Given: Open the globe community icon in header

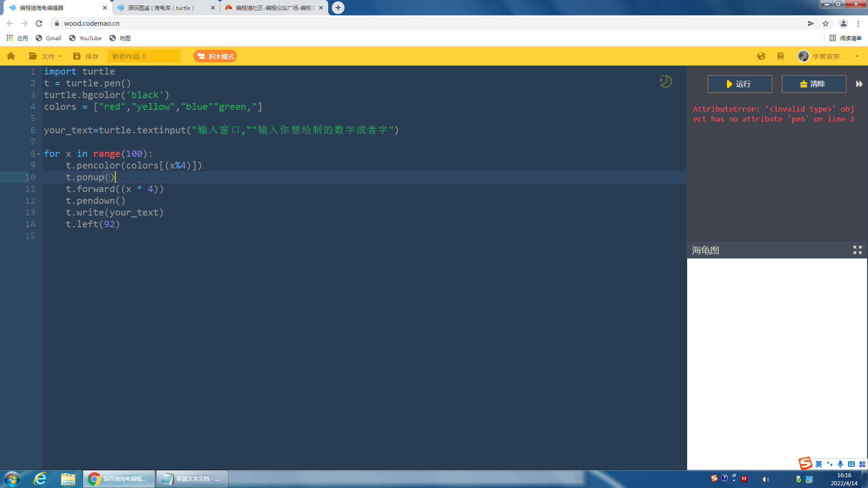Looking at the screenshot, I should [x=761, y=56].
